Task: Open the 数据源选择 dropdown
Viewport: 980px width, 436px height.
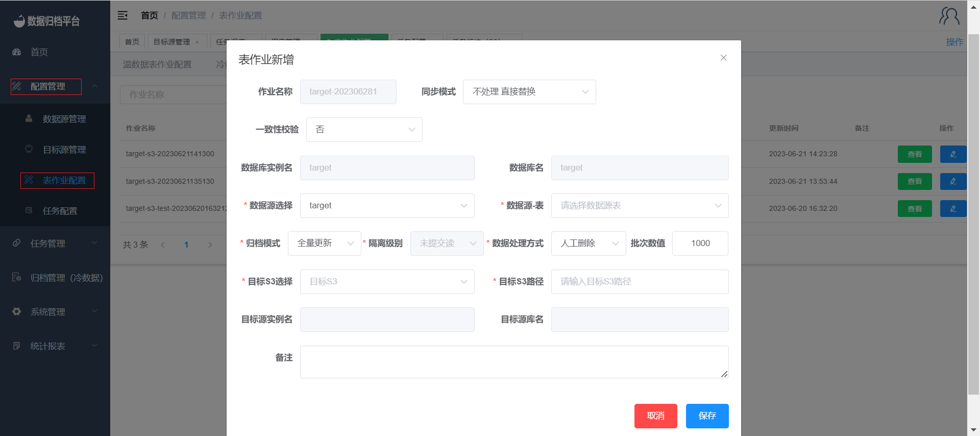Action: (387, 206)
